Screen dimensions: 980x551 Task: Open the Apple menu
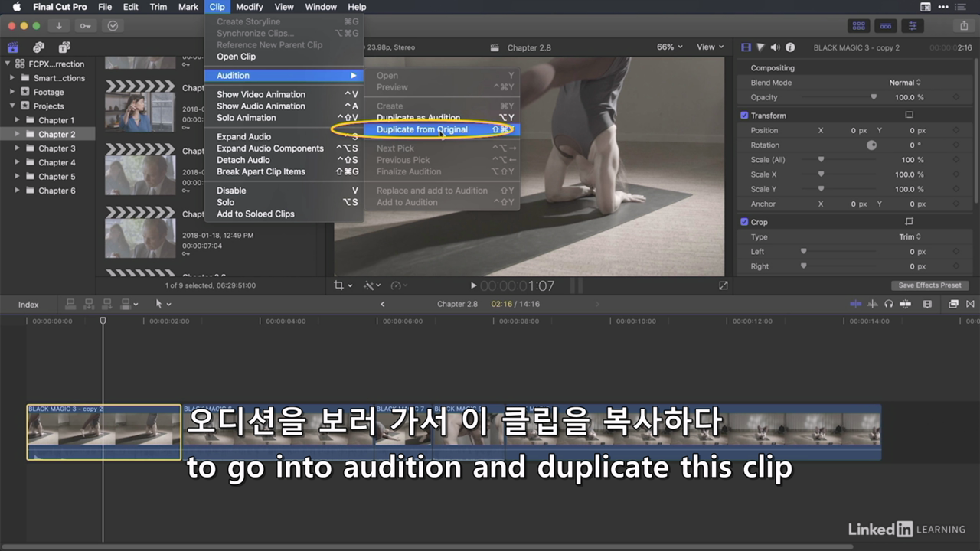[x=16, y=7]
